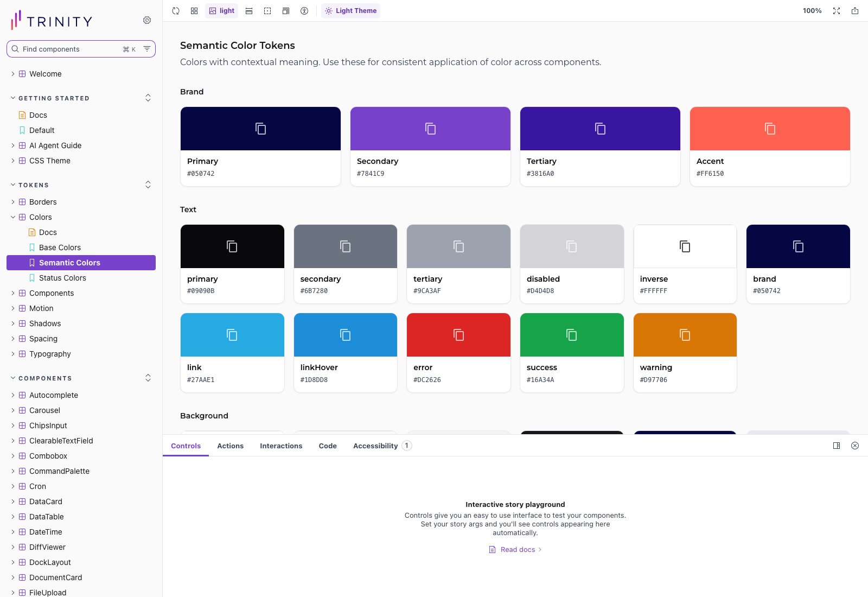Toggle the grid view toolbar icon

(194, 11)
